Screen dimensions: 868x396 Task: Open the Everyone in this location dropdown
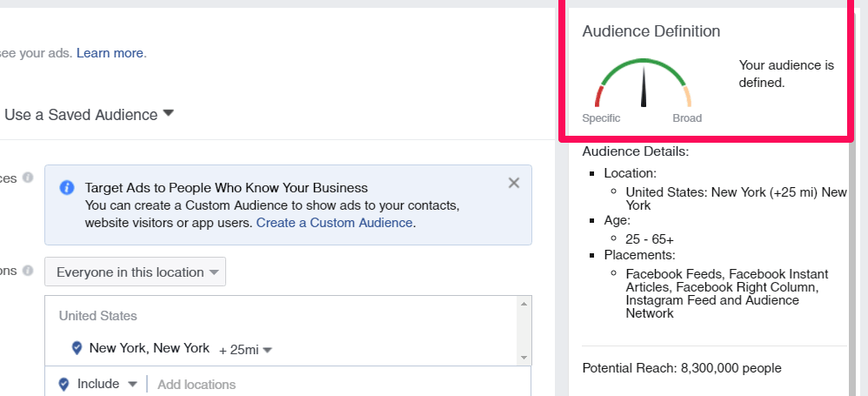tap(135, 272)
